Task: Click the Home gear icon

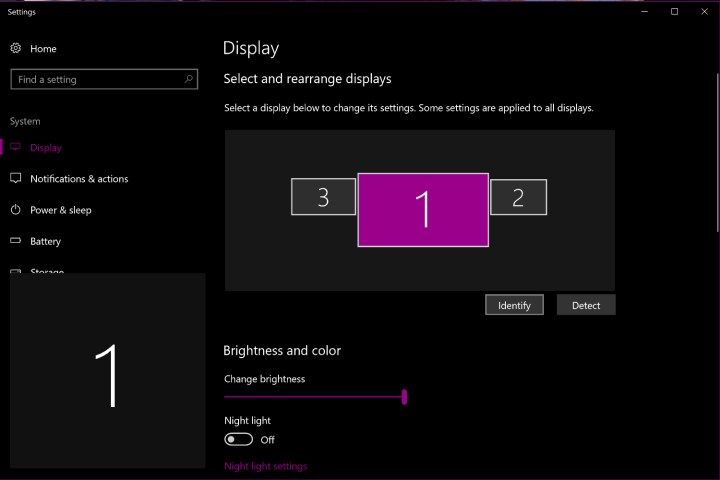Action: (x=16, y=48)
